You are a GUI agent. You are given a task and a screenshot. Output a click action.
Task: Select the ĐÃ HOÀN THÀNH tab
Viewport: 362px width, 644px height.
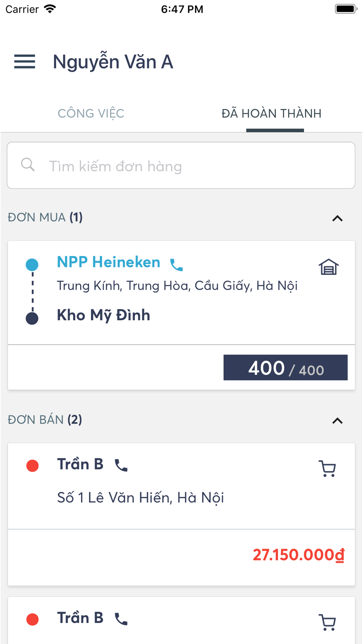click(271, 113)
